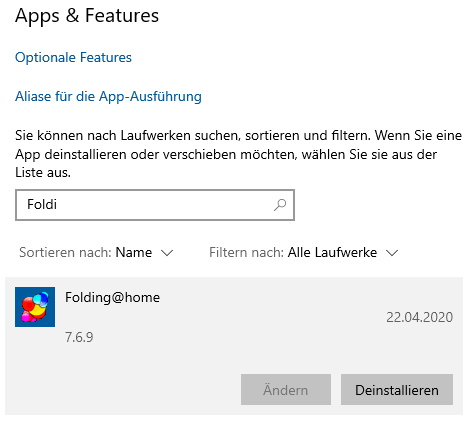Click the version number 7.6.9

click(79, 337)
